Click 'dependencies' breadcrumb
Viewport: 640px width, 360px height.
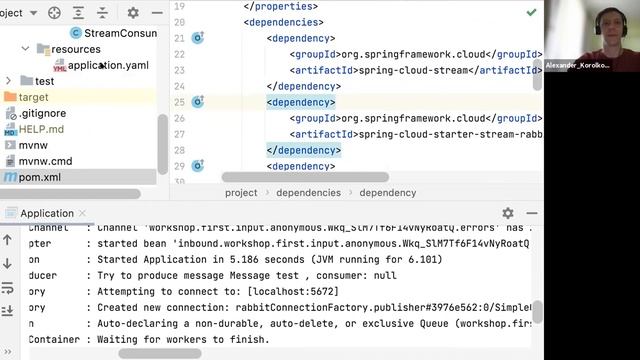pos(309,193)
